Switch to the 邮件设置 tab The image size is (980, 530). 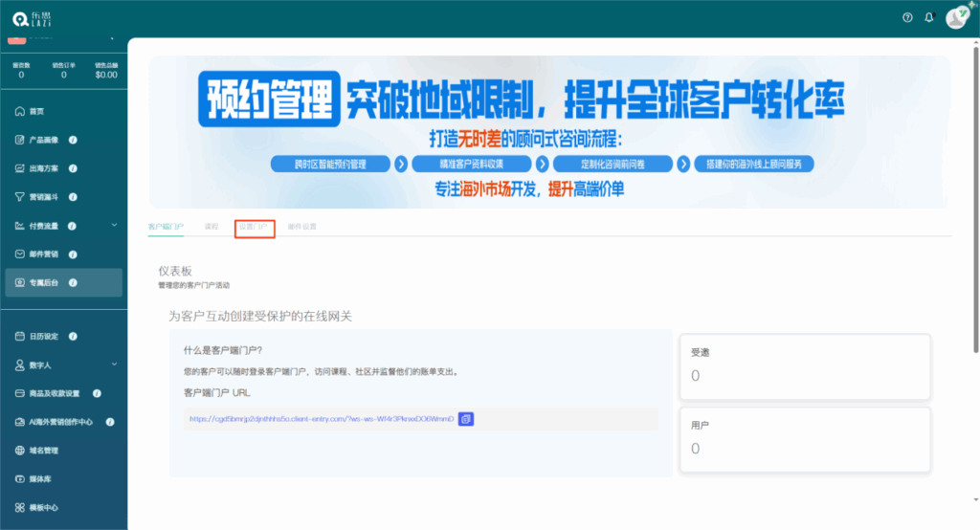pos(301,227)
